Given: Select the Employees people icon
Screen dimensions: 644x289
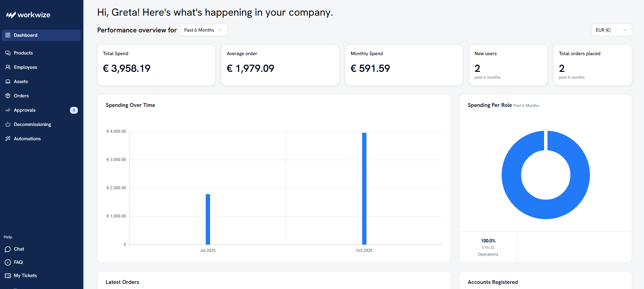Looking at the screenshot, I should (8, 67).
